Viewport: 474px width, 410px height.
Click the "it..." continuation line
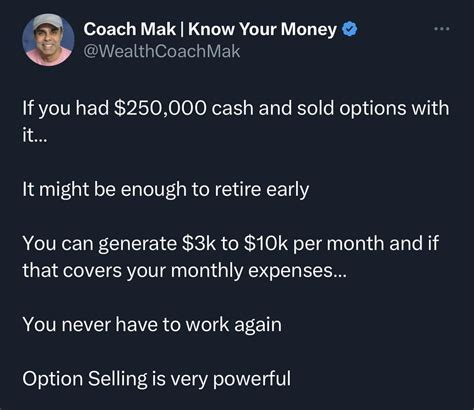tap(35, 136)
